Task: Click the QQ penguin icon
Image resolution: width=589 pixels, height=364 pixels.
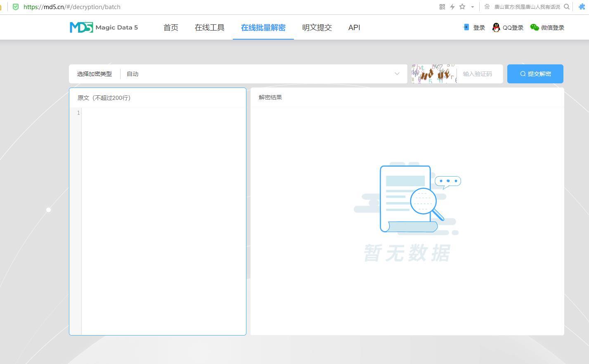Action: point(496,28)
